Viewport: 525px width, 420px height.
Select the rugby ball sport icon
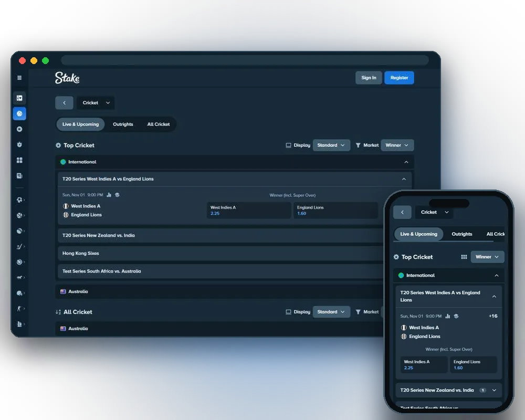click(19, 231)
